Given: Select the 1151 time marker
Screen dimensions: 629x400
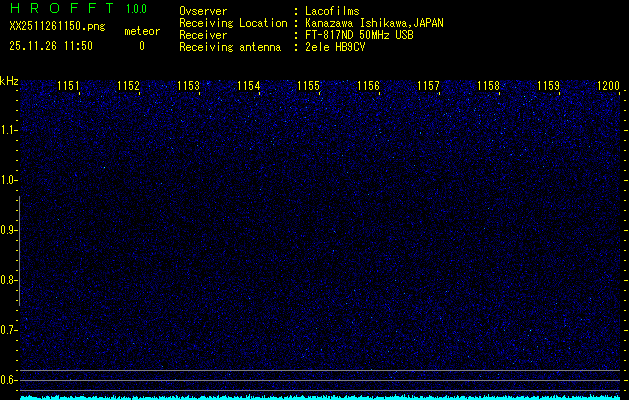Looking at the screenshot, I should [68, 87].
